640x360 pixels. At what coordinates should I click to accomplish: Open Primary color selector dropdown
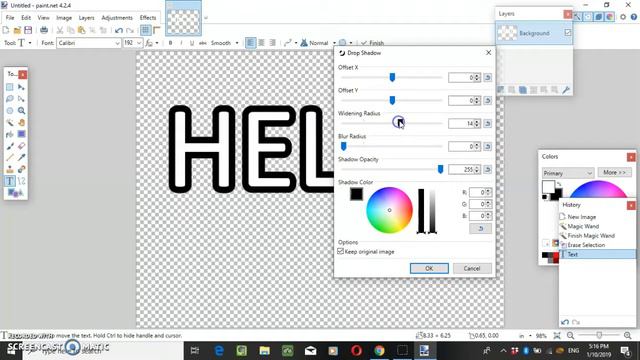567,173
